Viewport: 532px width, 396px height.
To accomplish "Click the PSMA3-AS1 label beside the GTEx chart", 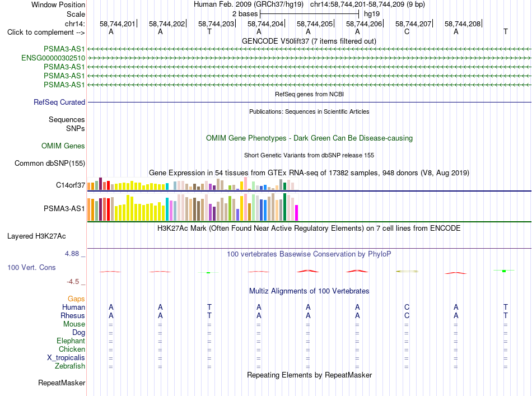I will (64, 209).
